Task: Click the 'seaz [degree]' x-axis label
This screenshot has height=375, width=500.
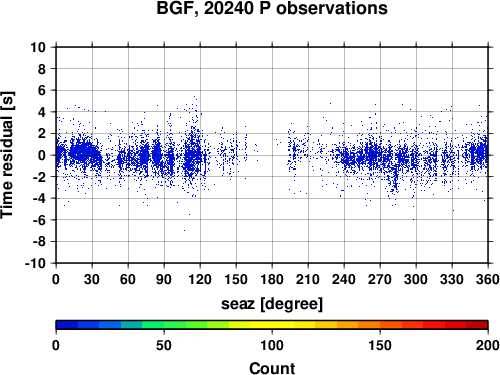Action: (x=272, y=304)
